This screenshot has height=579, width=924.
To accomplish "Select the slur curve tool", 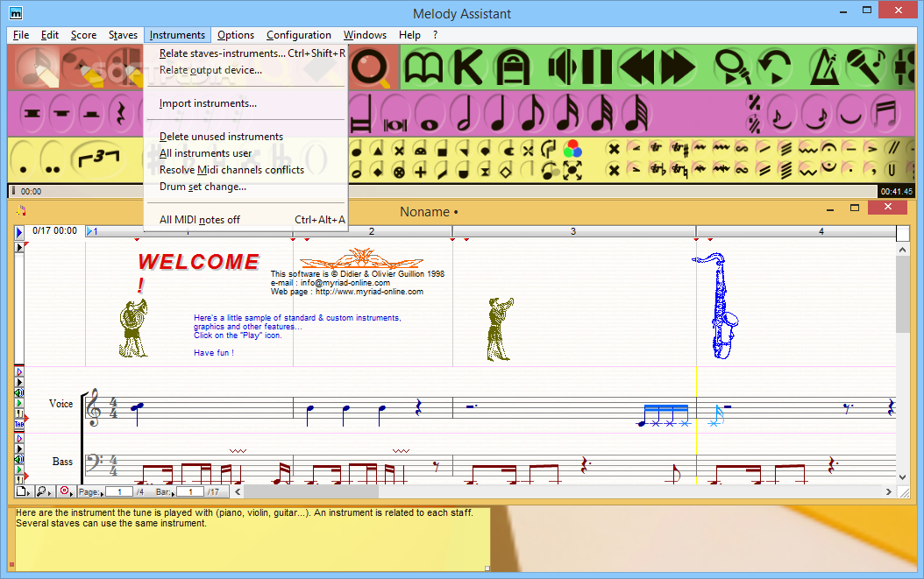I will 849,113.
